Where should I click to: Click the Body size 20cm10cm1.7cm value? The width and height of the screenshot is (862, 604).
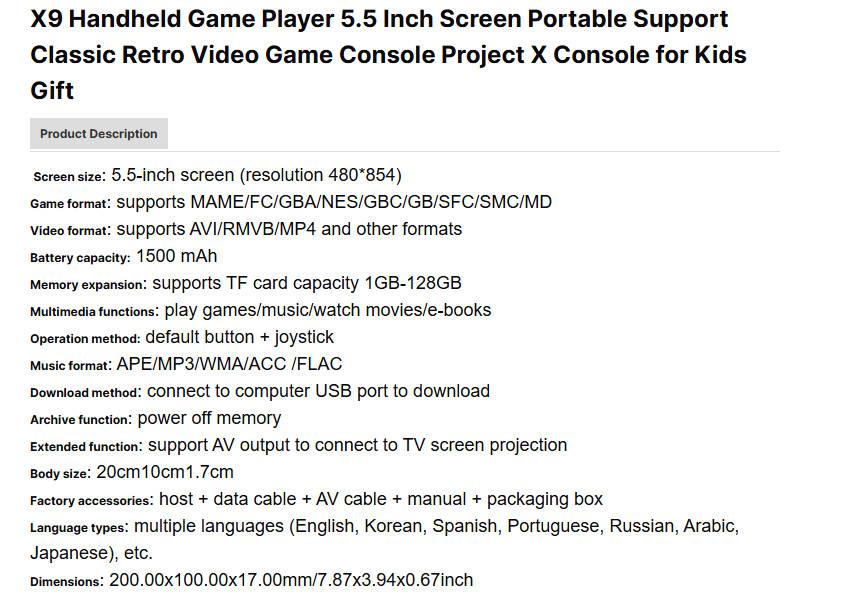[x=165, y=472]
